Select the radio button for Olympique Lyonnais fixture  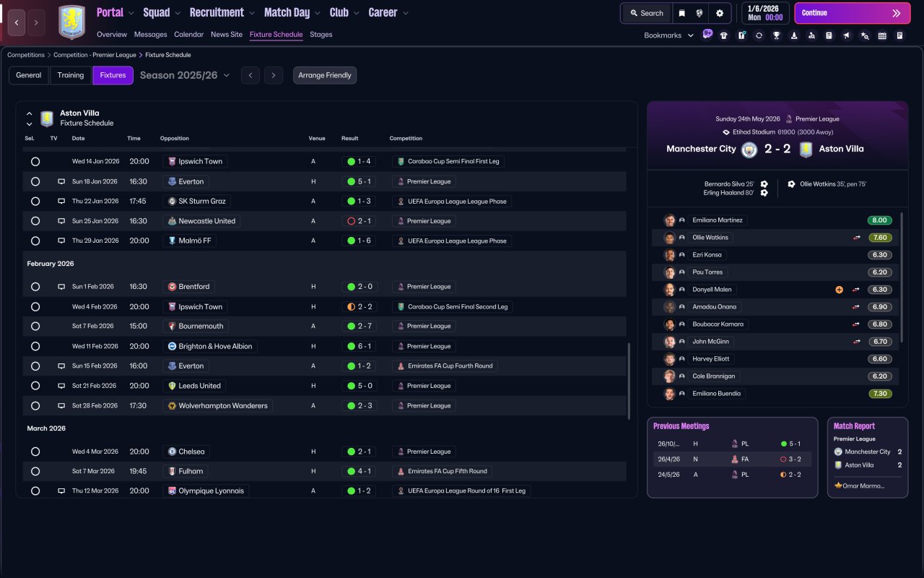click(35, 491)
